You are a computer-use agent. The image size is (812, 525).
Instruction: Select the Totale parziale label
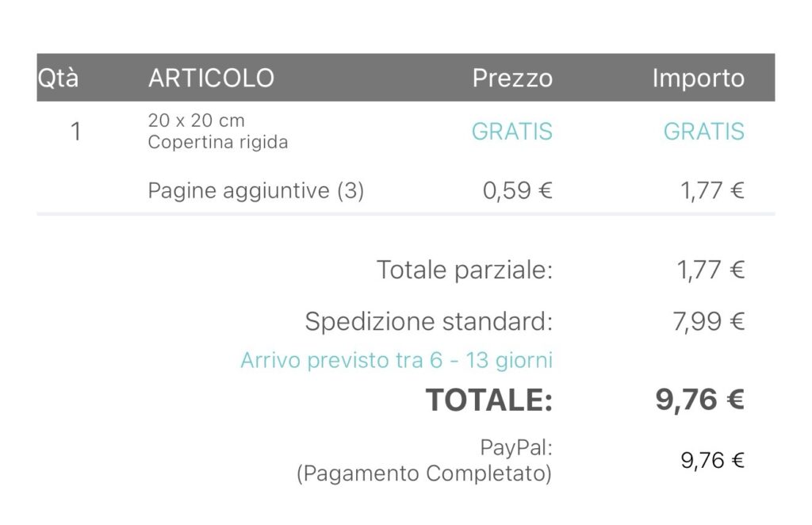(465, 270)
